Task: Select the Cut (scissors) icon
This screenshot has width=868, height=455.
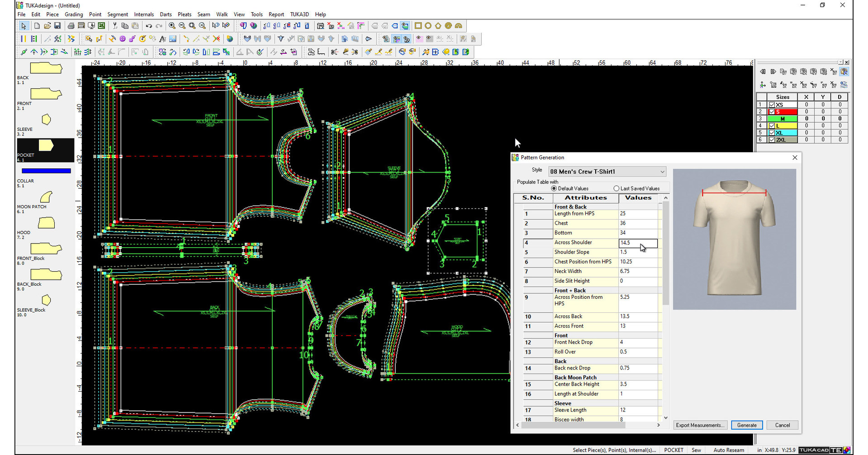Action: 114,26
